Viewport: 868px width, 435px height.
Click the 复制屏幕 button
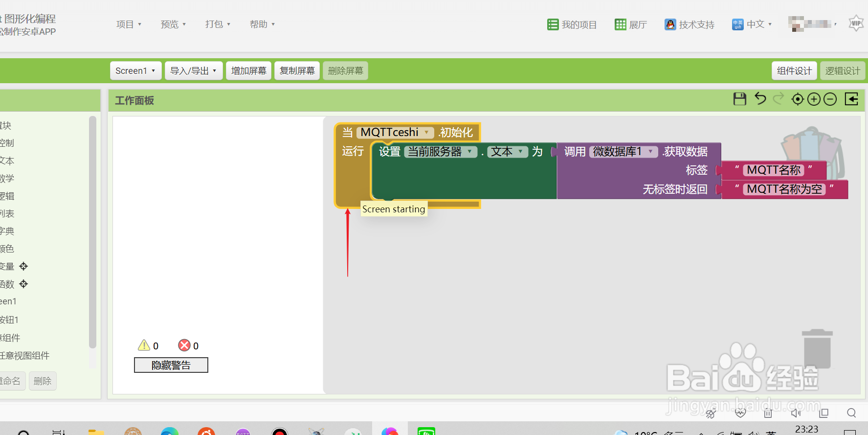click(297, 71)
